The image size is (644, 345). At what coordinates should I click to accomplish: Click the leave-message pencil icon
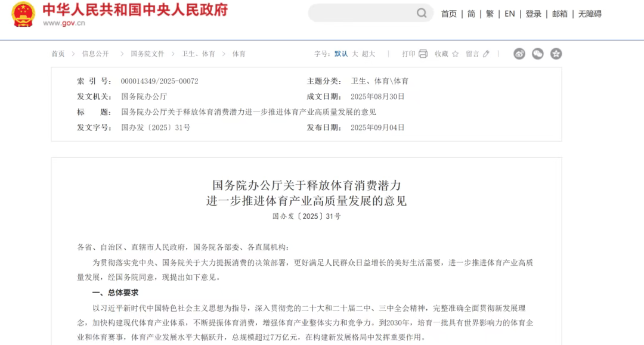click(486, 54)
